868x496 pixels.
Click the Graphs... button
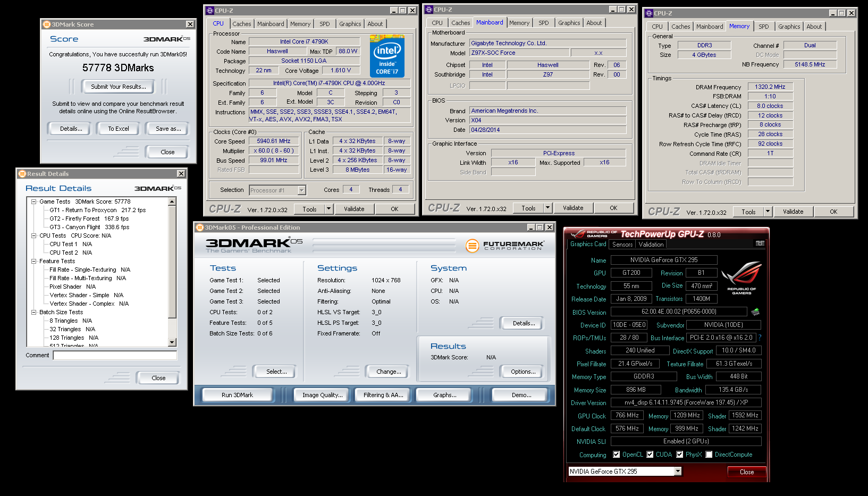[445, 395]
